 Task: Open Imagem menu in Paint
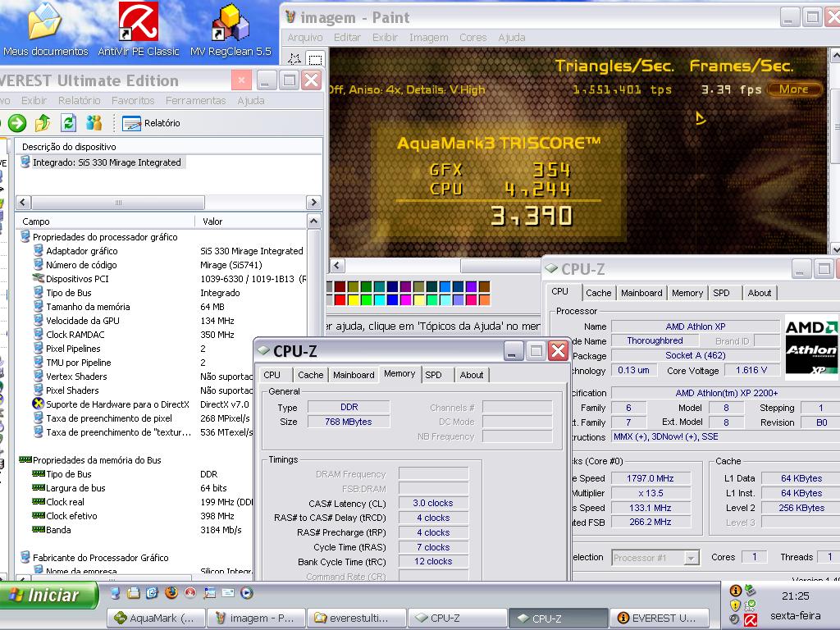[428, 38]
